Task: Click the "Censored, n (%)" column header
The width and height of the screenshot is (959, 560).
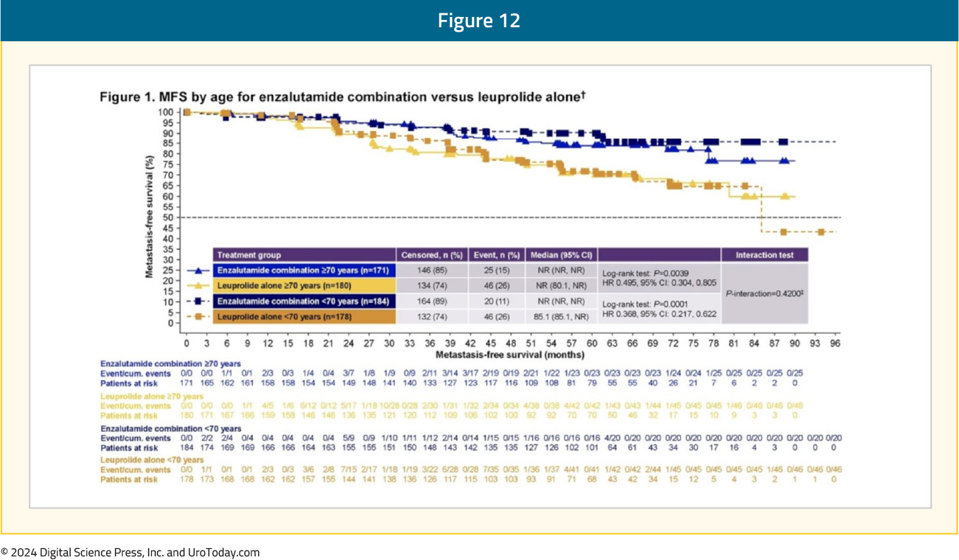Action: coord(432,255)
